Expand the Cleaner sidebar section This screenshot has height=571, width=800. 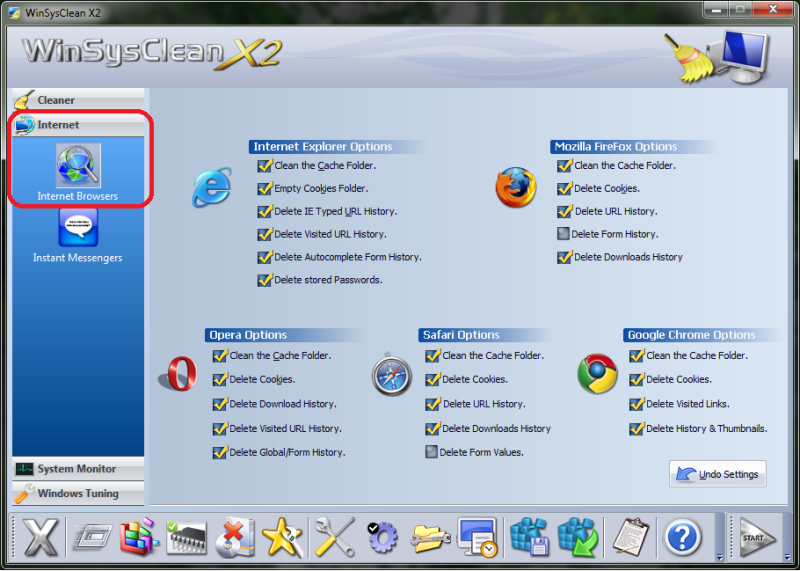78,101
